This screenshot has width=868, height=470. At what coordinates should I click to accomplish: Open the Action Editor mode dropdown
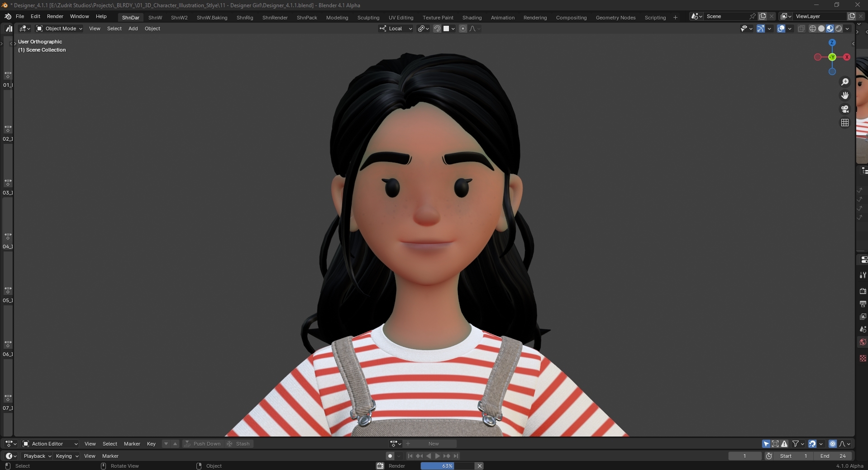pyautogui.click(x=50, y=444)
